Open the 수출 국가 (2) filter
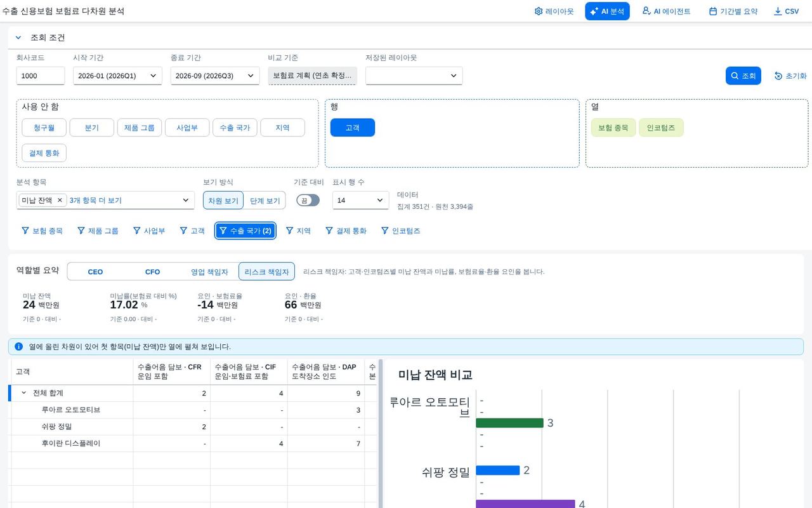The height and width of the screenshot is (508, 812). [245, 231]
